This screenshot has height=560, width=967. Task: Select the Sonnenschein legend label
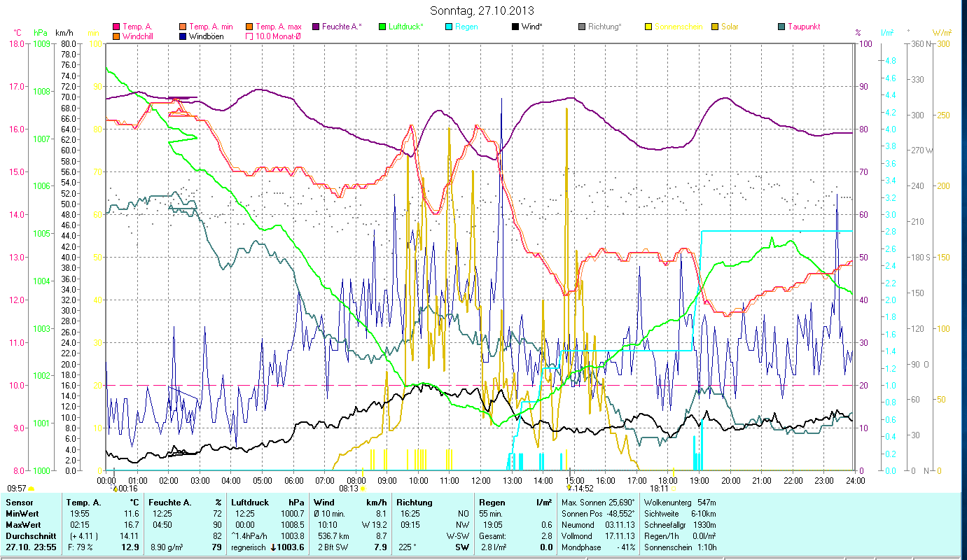coord(679,27)
